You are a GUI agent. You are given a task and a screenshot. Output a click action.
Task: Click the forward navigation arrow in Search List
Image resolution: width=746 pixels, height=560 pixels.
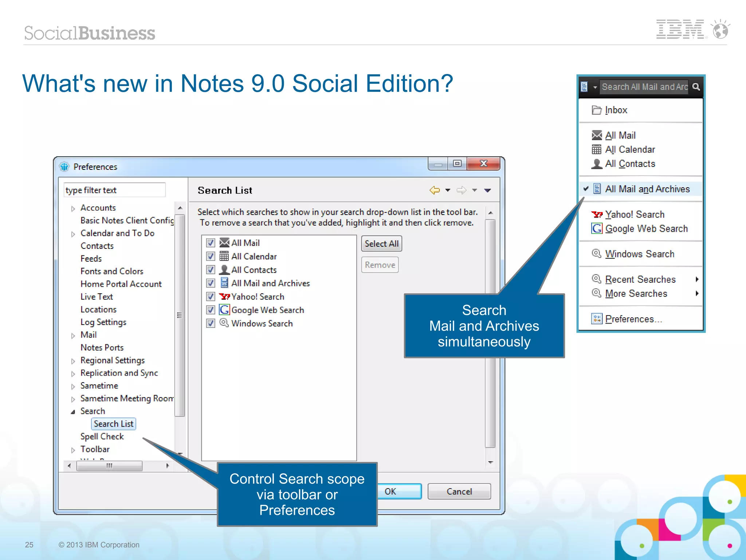click(x=461, y=190)
